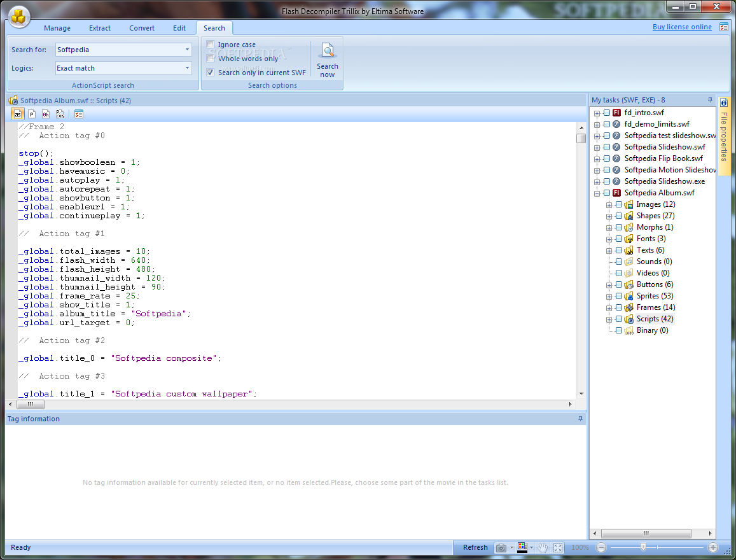Select the P-code with hex view icon

(x=60, y=114)
